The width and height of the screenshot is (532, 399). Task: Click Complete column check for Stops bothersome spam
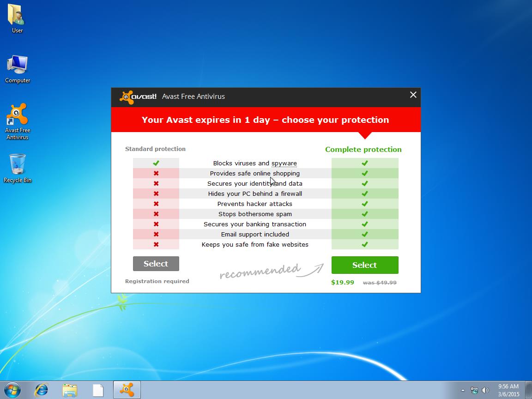pyautogui.click(x=365, y=214)
